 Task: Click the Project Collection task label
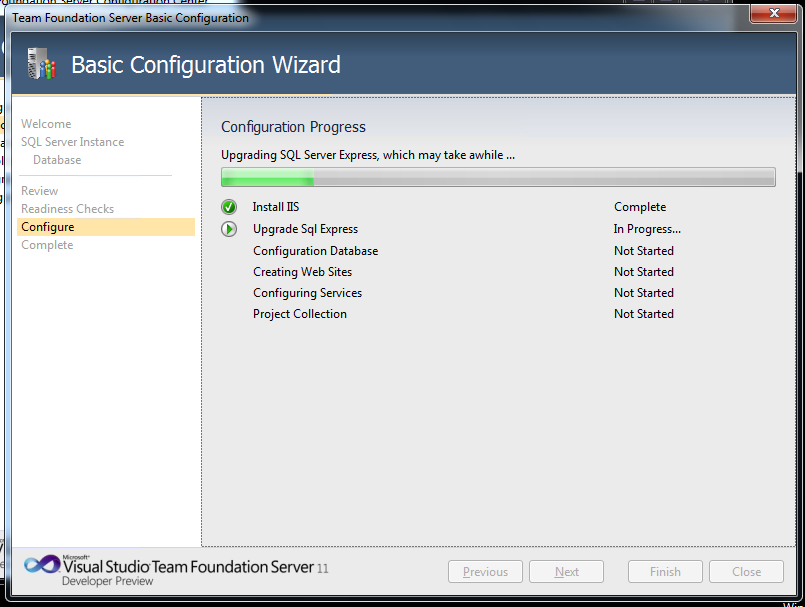[300, 314]
